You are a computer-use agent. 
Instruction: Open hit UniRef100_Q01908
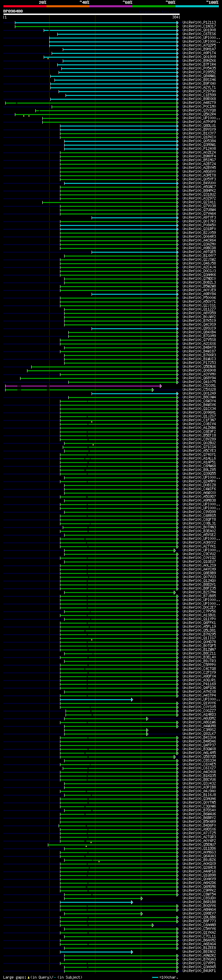tap(199, 30)
